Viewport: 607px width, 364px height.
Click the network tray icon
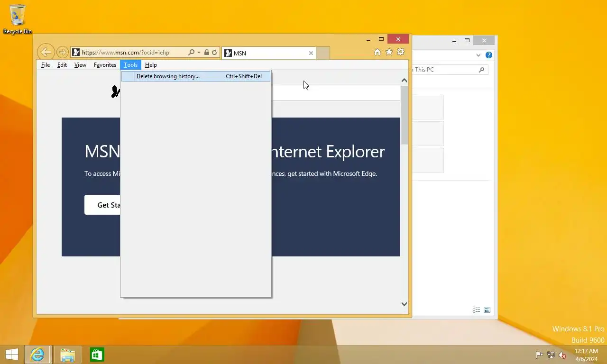pos(551,355)
